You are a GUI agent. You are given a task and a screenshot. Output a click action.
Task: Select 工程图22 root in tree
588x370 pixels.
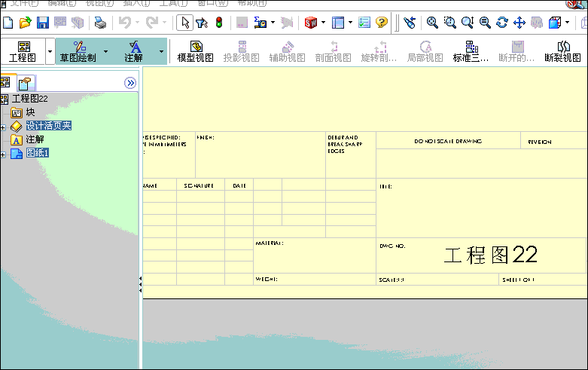29,99
